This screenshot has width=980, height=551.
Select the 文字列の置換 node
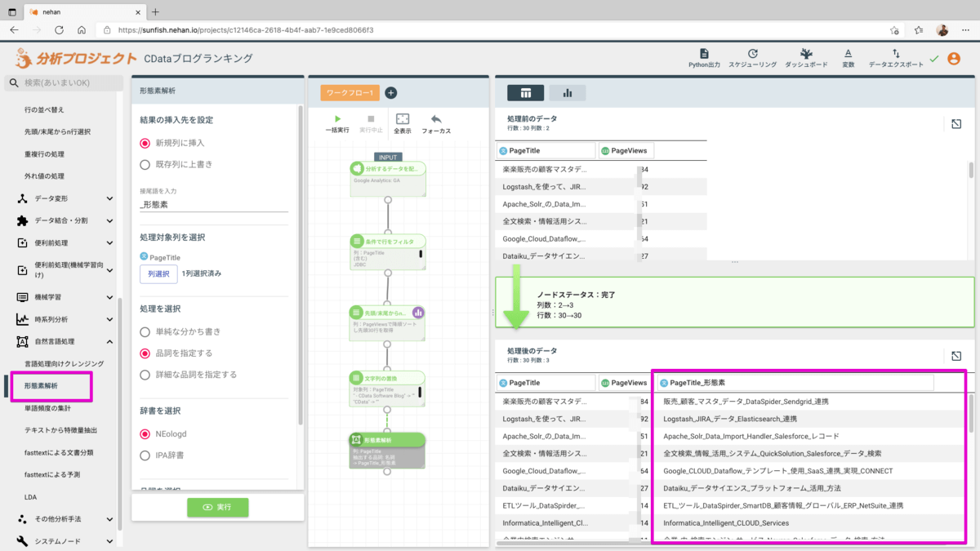[388, 389]
